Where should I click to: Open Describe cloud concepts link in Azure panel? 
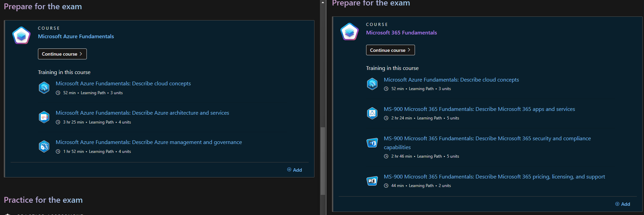123,84
